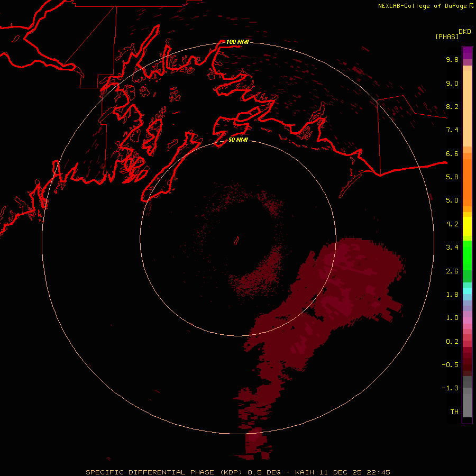Click the 50 NMI range ring label
Image resolution: width=476 pixels, height=476 pixels.
point(238,140)
